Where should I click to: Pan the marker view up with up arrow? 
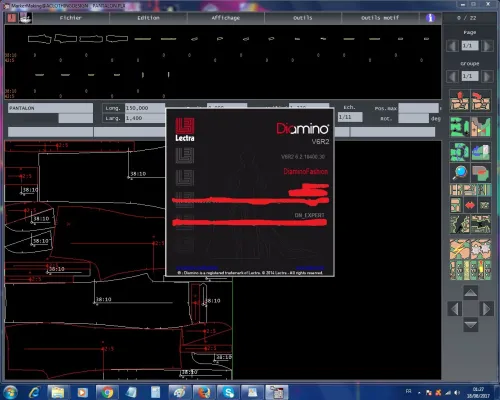[470, 293]
